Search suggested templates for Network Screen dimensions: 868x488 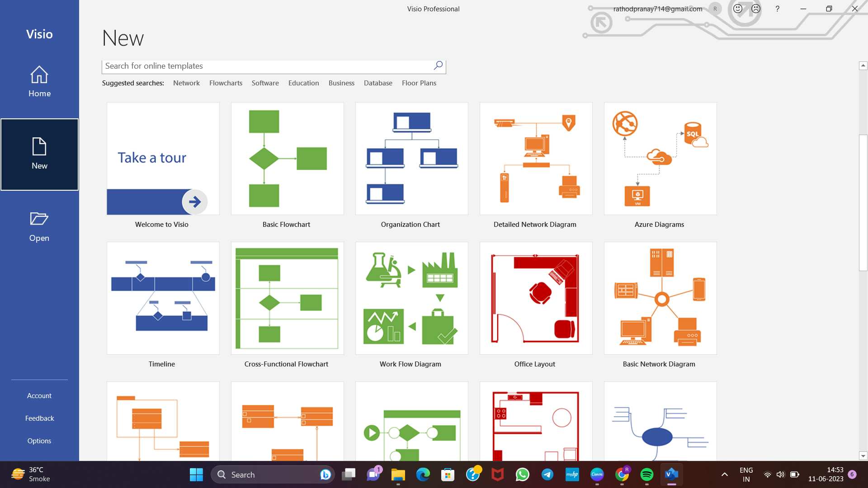[x=186, y=83]
